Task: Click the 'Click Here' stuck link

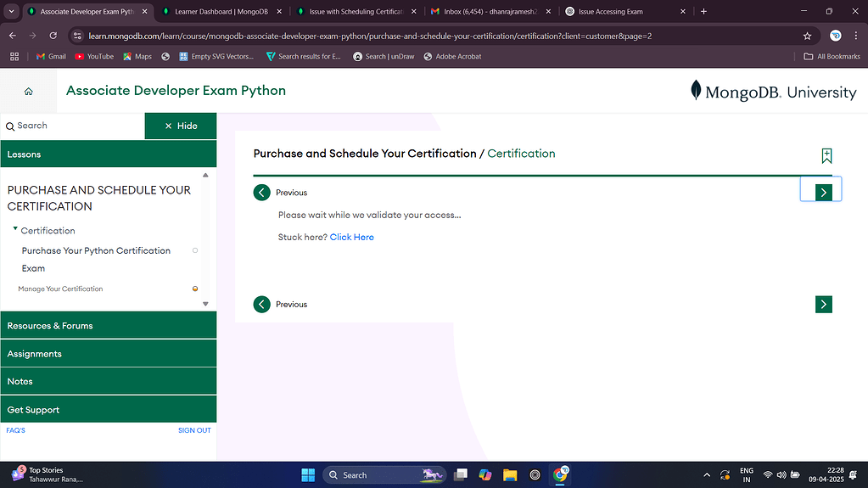Action: (x=351, y=238)
